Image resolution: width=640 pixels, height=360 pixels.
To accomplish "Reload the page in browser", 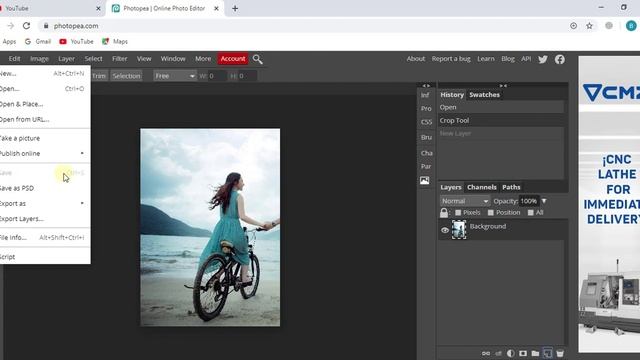I will pos(27,26).
